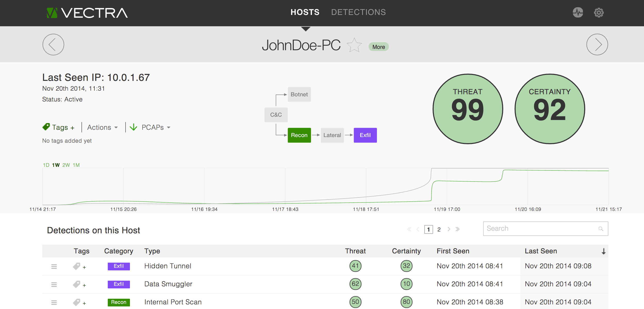Add a tag to Data Smuggler detection
This screenshot has width=644, height=309.
tap(79, 285)
